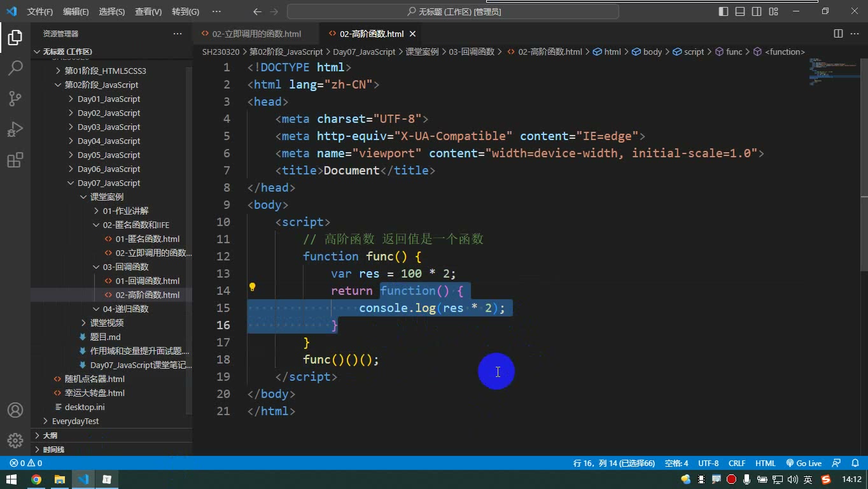Click the errors and warnings status indicator
868x489 pixels.
point(26,464)
